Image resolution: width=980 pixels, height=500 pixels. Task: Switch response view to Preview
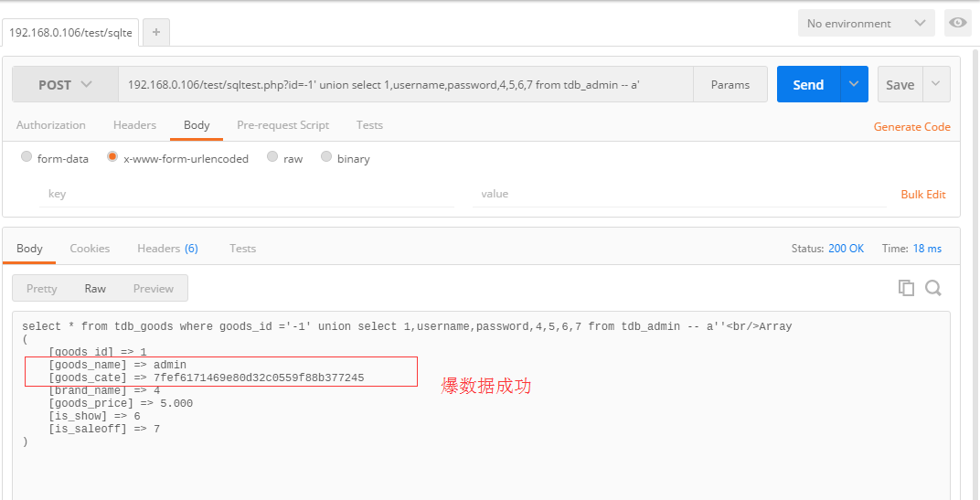pyautogui.click(x=154, y=288)
